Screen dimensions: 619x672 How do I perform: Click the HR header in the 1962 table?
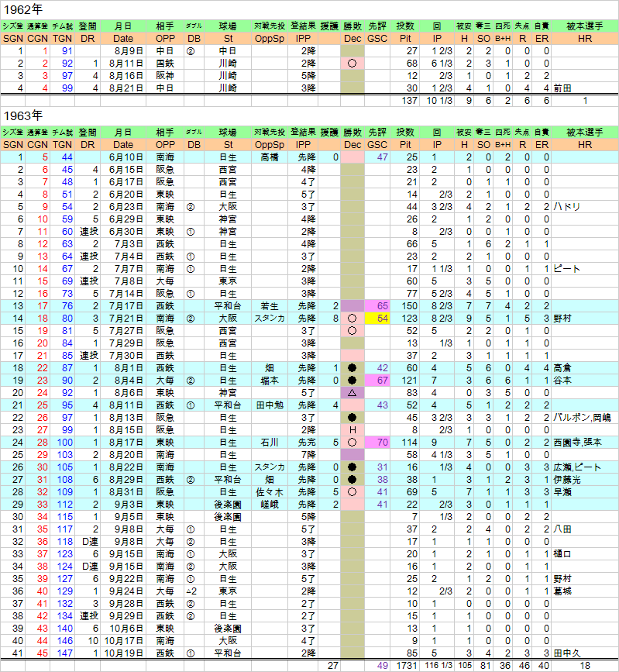(585, 39)
